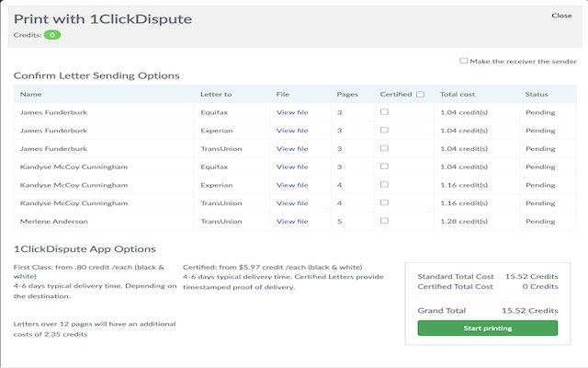Open View file for James Funderburk Equifax
This screenshot has width=588, height=368.
coord(292,112)
